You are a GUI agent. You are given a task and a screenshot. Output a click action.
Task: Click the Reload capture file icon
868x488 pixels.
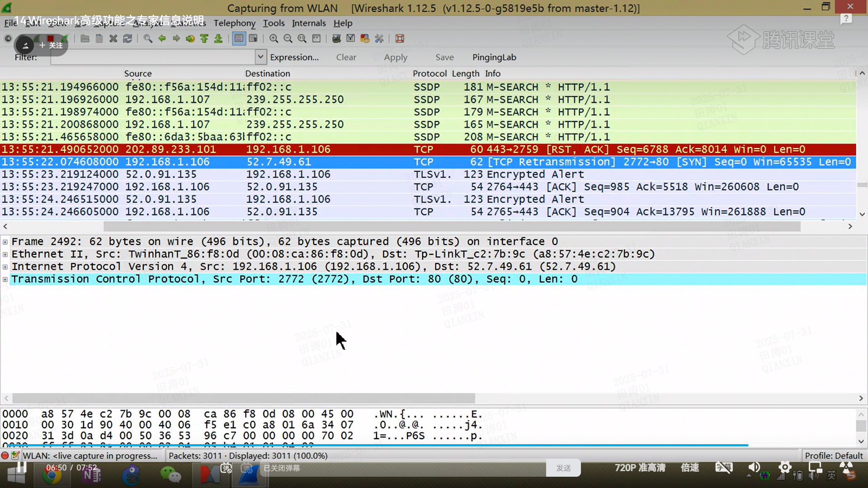tap(127, 38)
